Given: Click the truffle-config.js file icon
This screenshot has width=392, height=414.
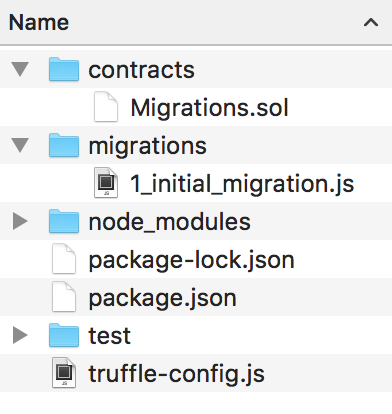Looking at the screenshot, I should [64, 373].
